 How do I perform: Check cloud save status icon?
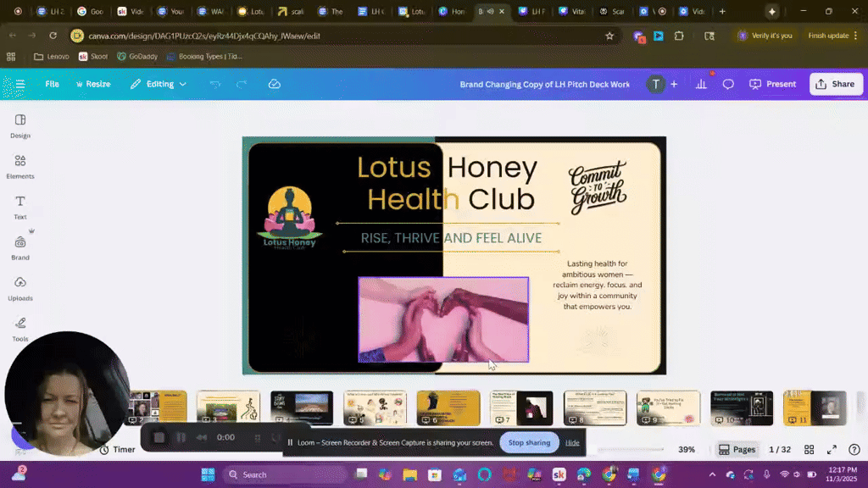(x=274, y=84)
